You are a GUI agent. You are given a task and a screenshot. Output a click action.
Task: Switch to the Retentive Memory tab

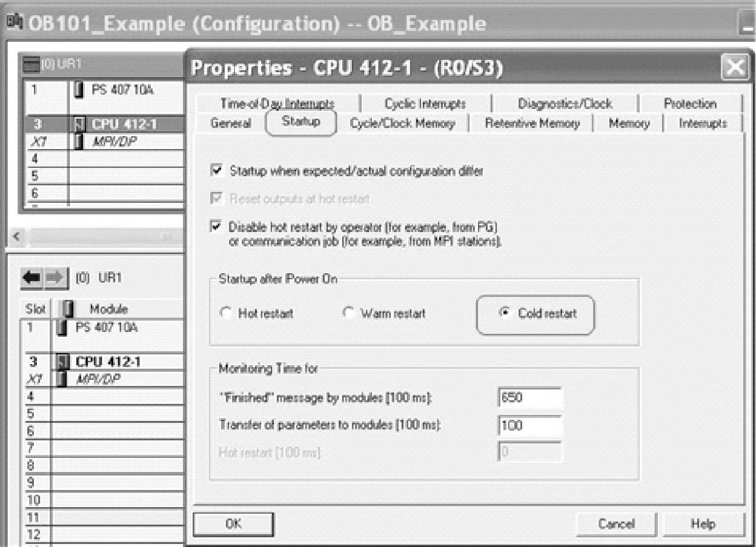click(532, 123)
